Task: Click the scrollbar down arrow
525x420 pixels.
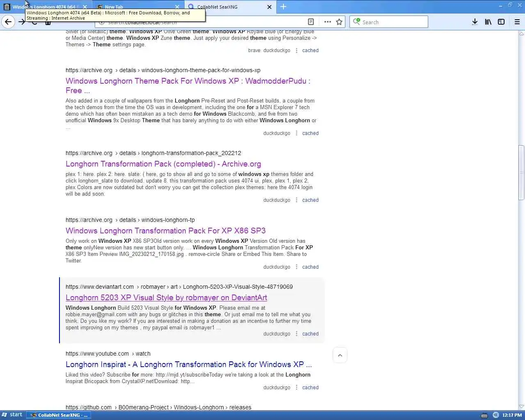Action: click(521, 406)
